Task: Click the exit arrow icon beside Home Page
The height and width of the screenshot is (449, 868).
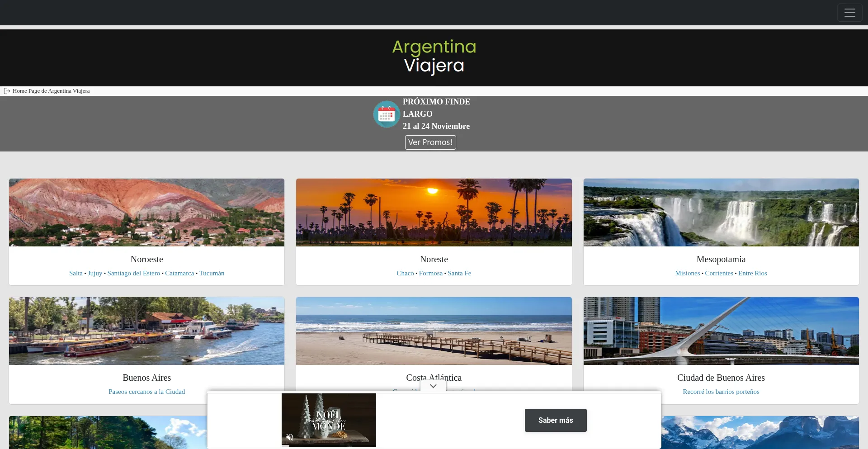Action: 7,91
